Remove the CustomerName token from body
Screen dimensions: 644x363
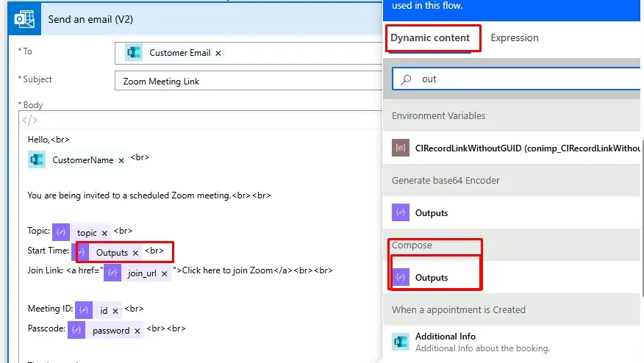[x=121, y=160]
